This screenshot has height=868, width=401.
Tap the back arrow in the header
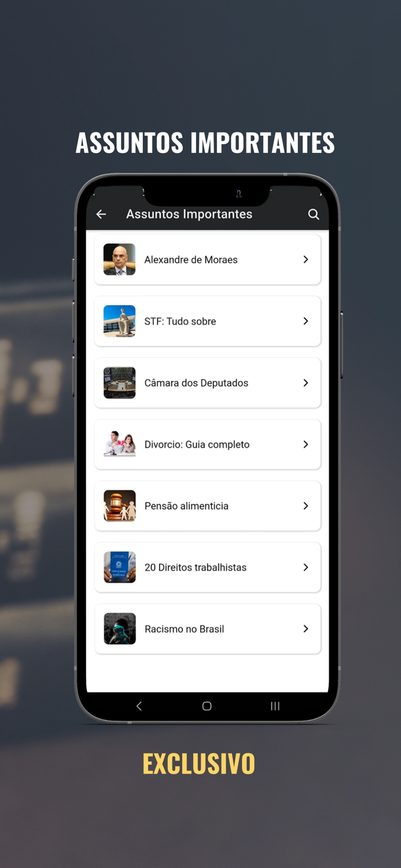[x=101, y=214]
